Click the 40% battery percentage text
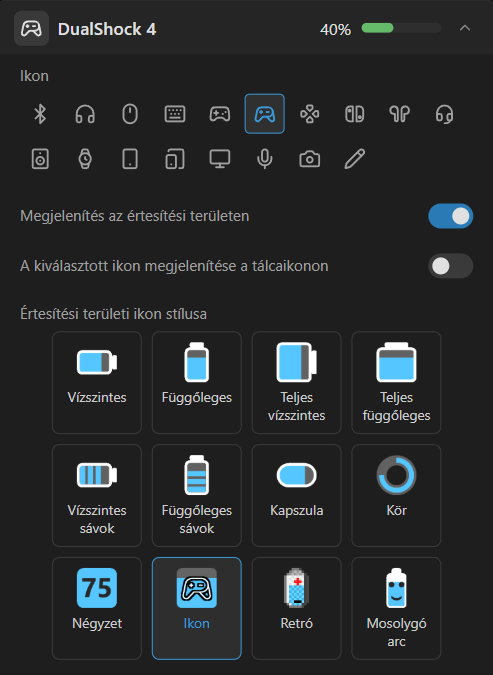 (x=335, y=30)
